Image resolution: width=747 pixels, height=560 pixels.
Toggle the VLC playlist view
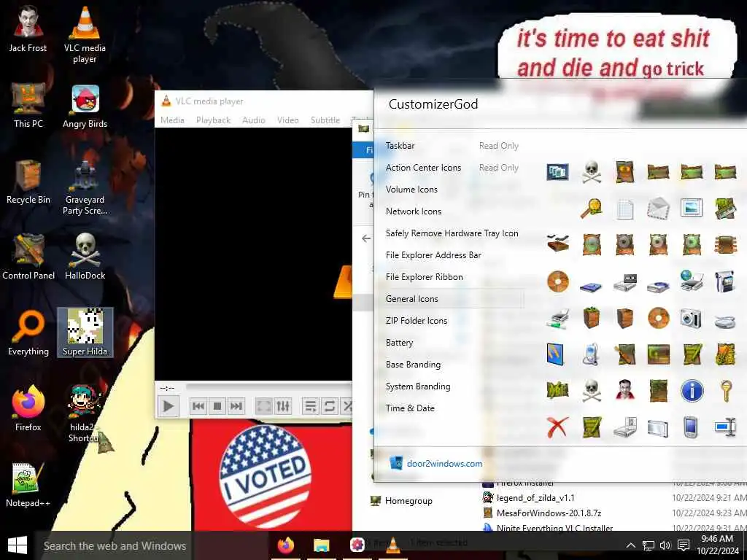[310, 406]
